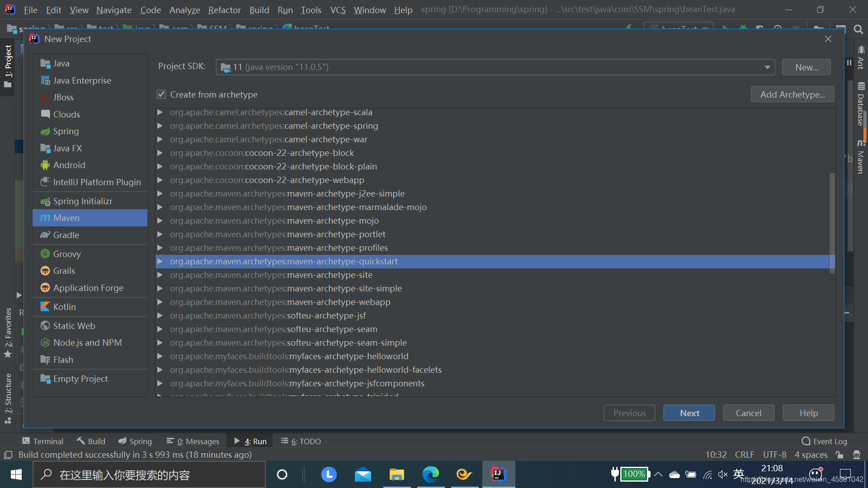Expand maven-archetype-webapp node
Viewport: 868px width, 488px height.
pyautogui.click(x=160, y=302)
